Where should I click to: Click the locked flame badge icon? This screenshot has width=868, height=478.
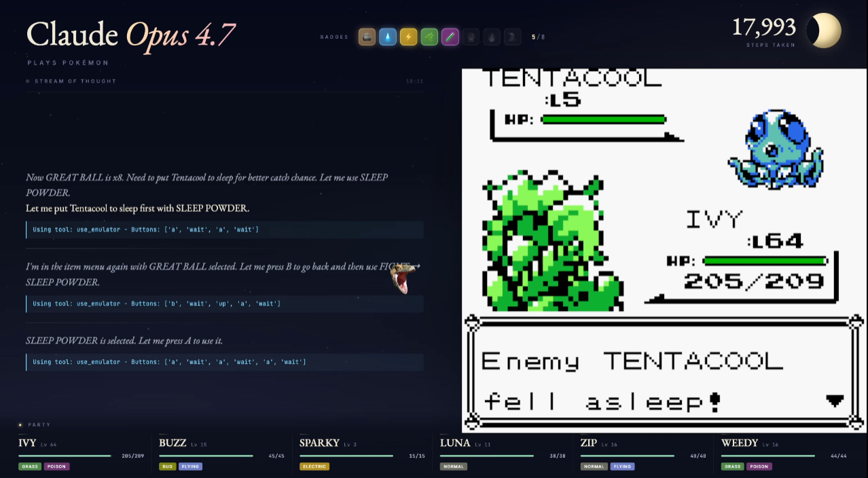492,37
